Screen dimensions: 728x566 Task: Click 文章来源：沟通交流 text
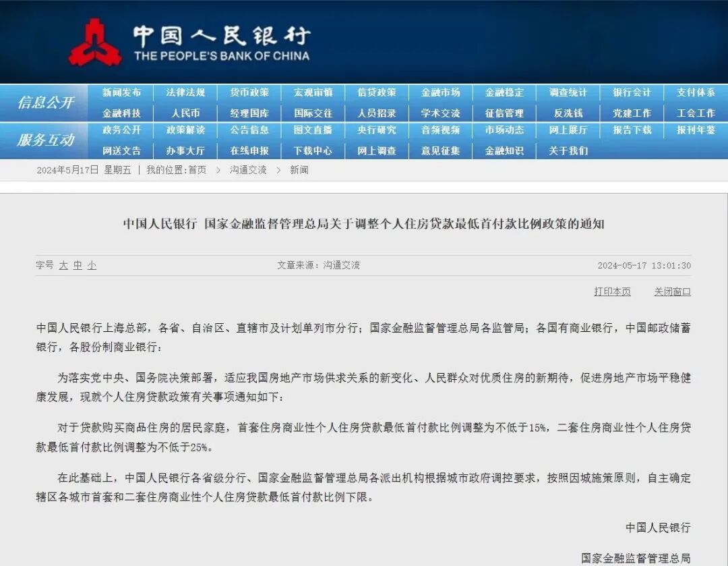click(x=318, y=265)
